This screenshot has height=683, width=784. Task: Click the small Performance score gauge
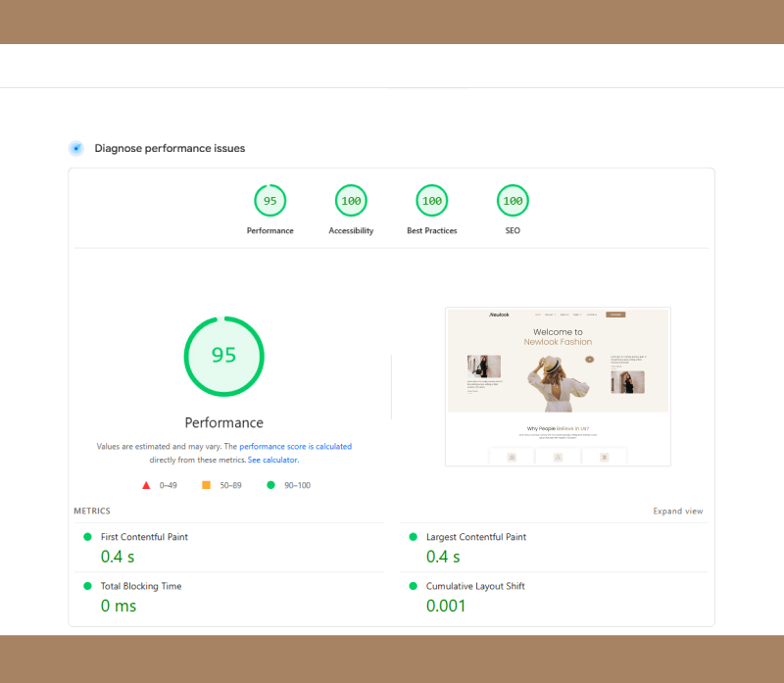(x=269, y=201)
